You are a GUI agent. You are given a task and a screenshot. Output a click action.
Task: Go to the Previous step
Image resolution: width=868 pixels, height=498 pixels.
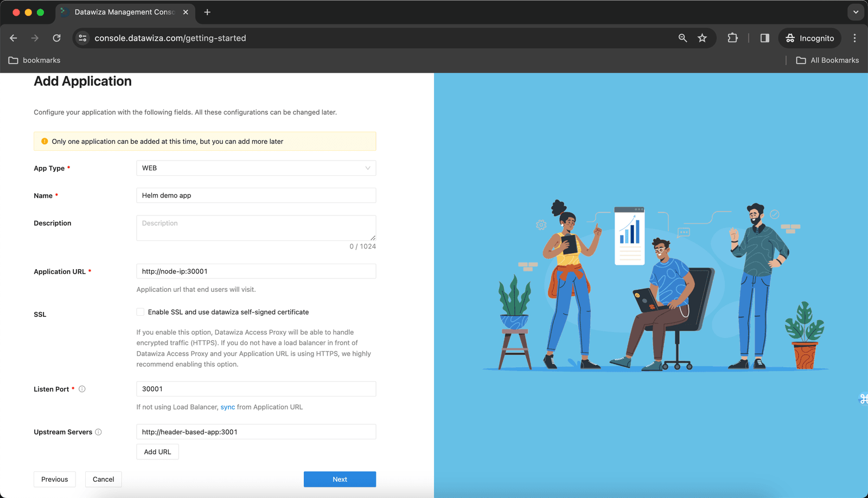pyautogui.click(x=55, y=479)
